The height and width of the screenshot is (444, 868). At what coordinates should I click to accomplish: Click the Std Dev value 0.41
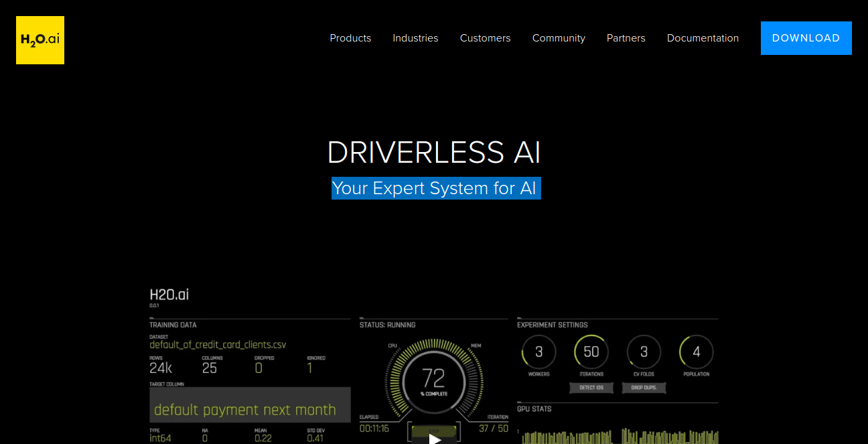tap(315, 438)
